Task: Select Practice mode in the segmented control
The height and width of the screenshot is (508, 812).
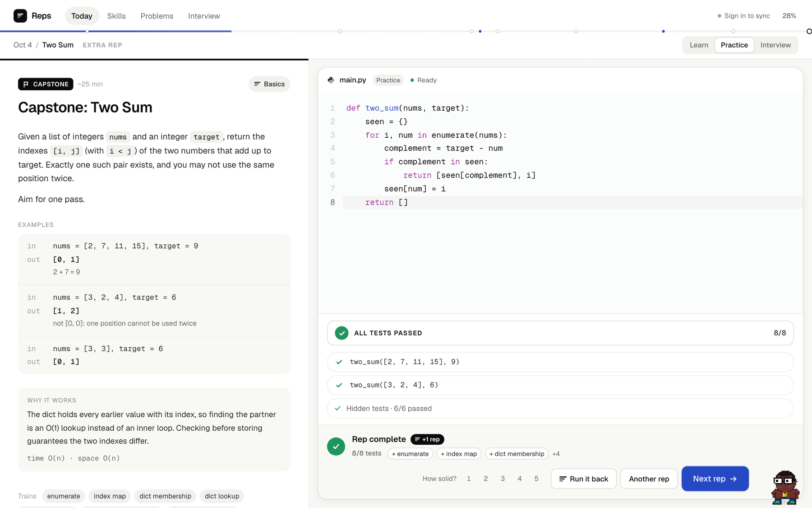Action: (734, 45)
